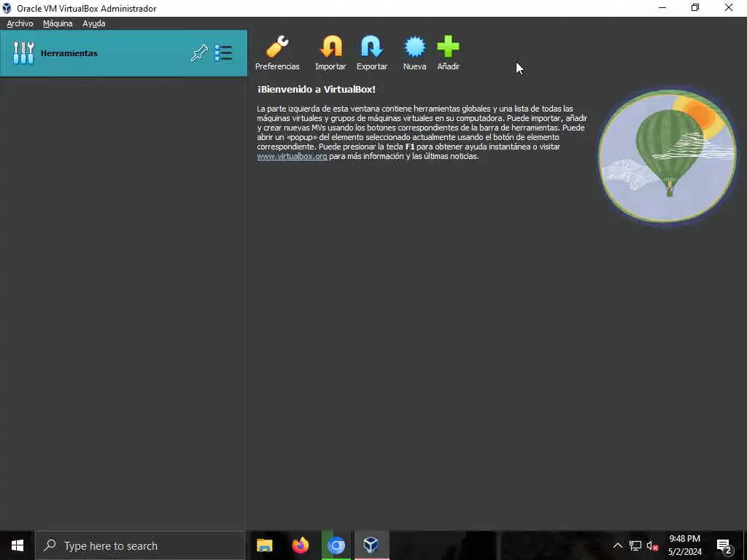Open Firefox from the taskbar
The image size is (747, 560).
300,545
